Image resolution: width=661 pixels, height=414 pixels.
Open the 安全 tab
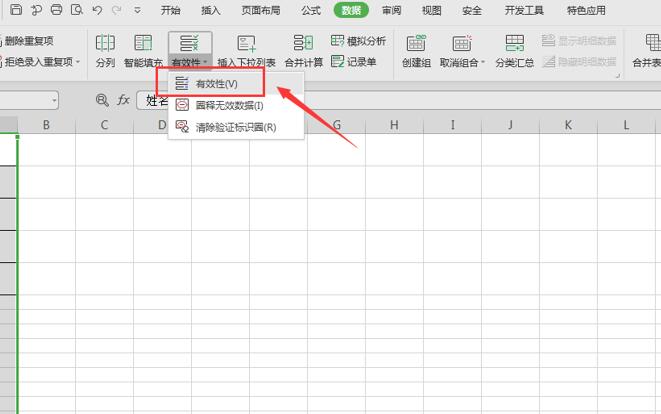pyautogui.click(x=472, y=10)
